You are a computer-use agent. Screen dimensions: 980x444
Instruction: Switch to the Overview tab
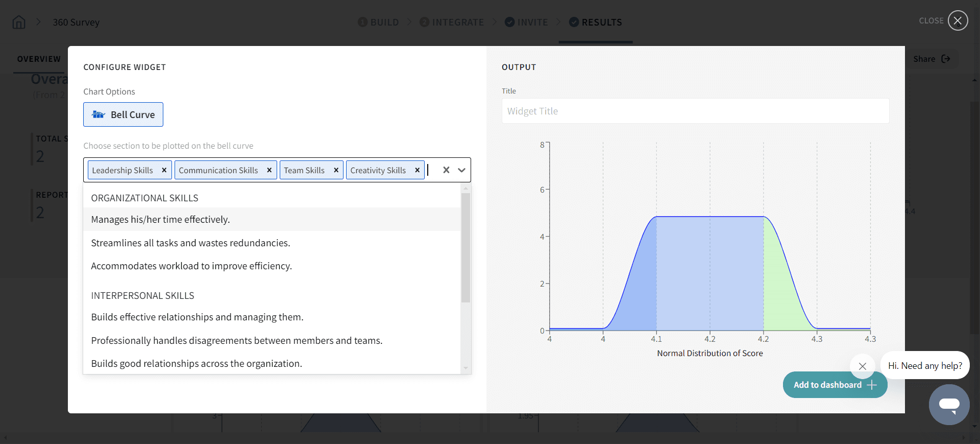pos(39,59)
